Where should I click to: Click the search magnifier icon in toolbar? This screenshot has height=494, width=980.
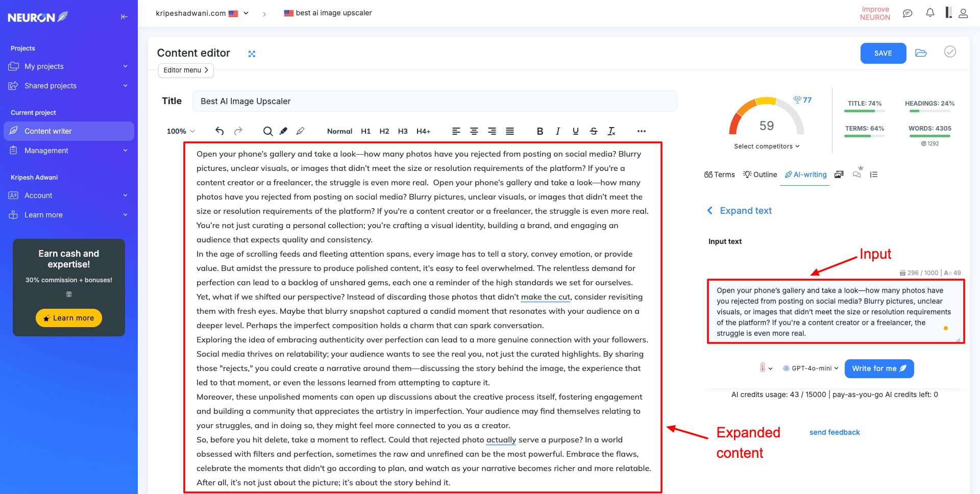(267, 131)
